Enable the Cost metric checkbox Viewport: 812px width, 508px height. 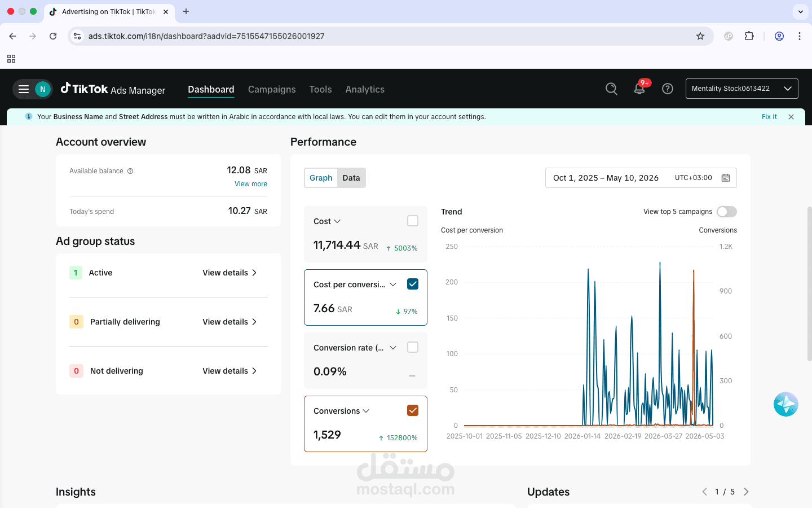tap(413, 221)
